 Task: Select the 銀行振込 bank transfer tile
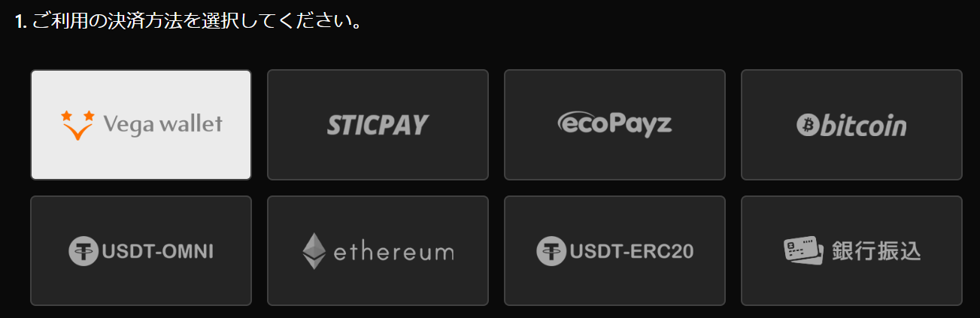(851, 250)
